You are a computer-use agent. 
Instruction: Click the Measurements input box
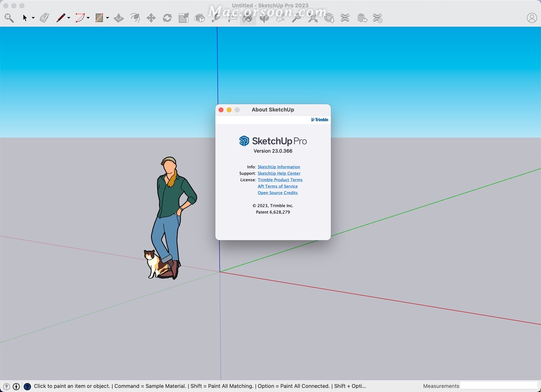click(499, 386)
